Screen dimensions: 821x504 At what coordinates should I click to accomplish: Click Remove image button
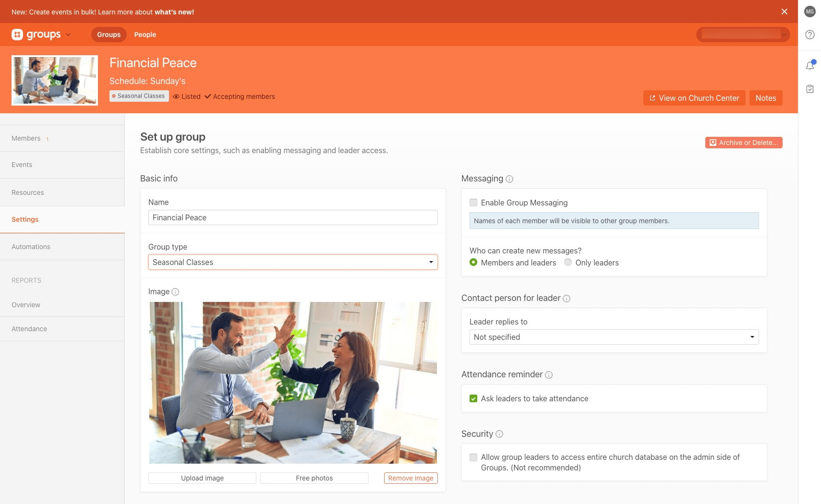click(410, 478)
